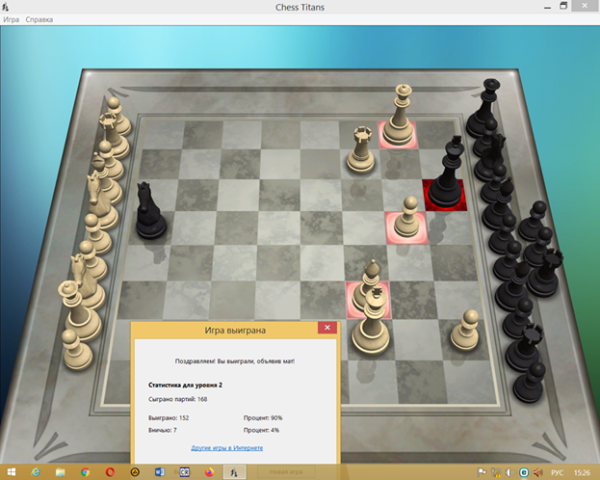Select the black knight on the board
Viewport: 600px width, 480px height.
[150, 212]
